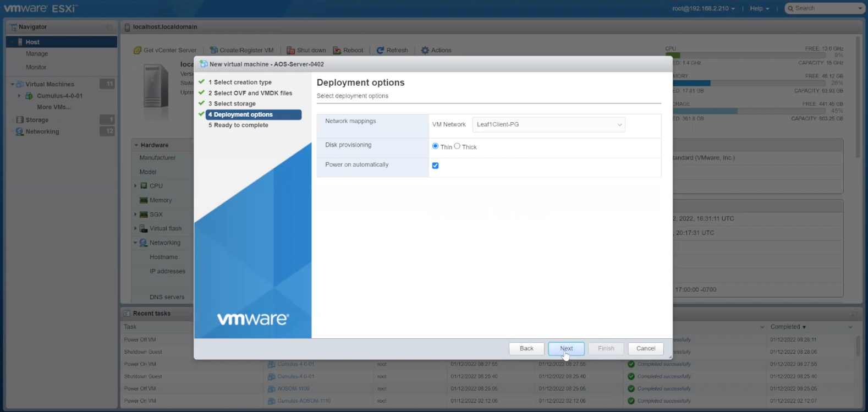Click the Get vCenter Server icon
This screenshot has height=412, width=868.
pyautogui.click(x=138, y=50)
